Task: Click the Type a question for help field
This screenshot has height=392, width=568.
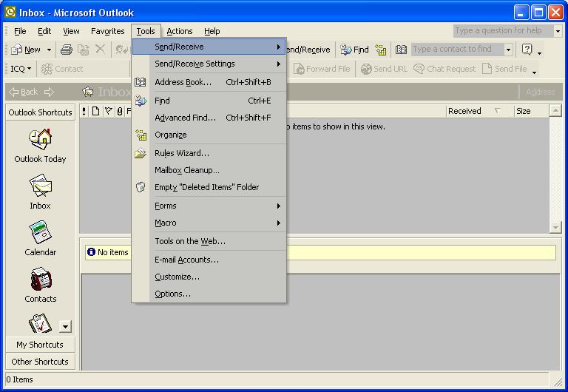Action: [x=503, y=31]
